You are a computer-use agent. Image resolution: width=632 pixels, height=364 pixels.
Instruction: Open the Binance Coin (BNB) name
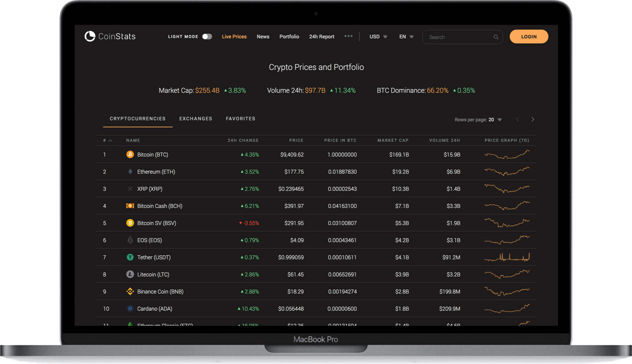160,291
